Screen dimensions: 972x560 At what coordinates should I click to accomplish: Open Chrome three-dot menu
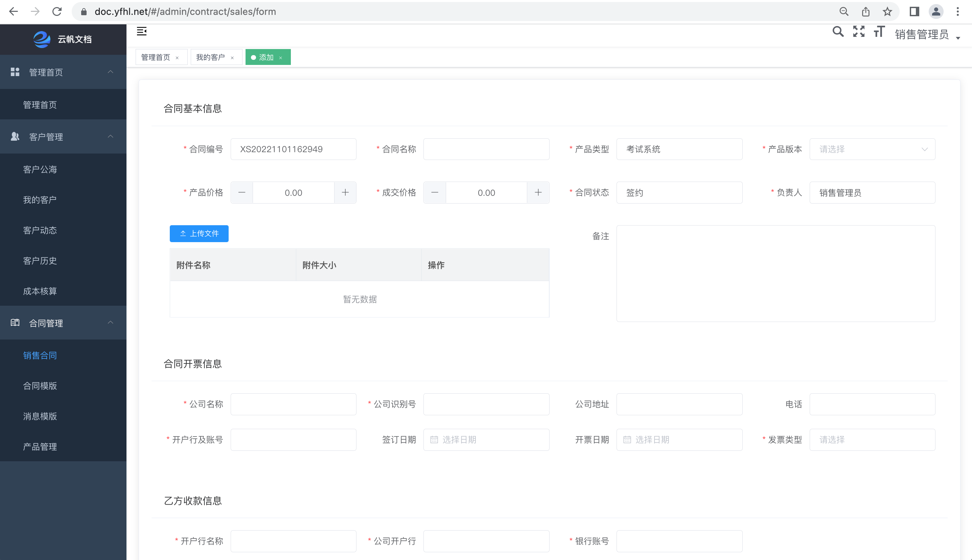pos(957,11)
